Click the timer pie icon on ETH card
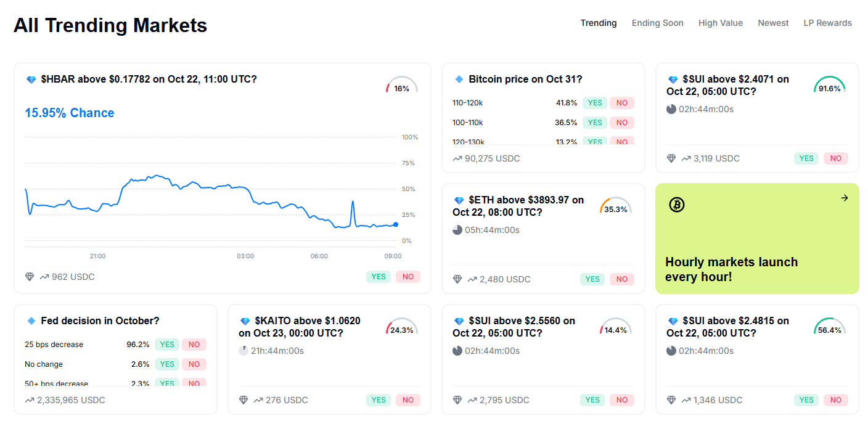The height and width of the screenshot is (421, 868). tap(457, 230)
